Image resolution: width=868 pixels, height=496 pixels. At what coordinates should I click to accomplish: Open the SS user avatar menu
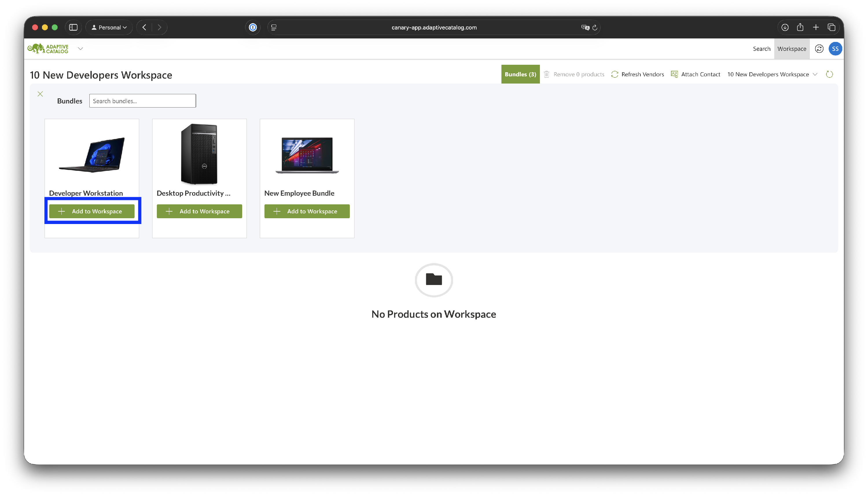(835, 49)
